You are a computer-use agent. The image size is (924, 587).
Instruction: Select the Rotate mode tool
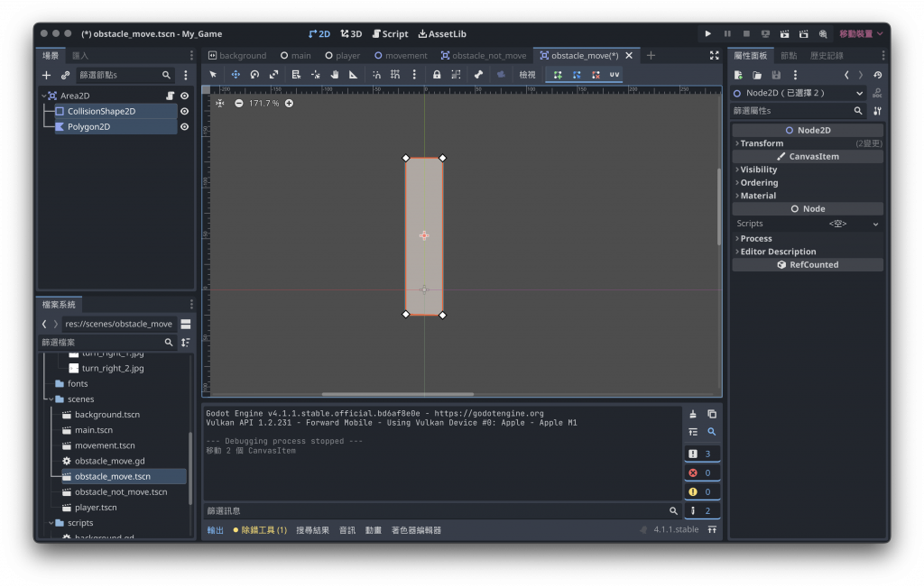(254, 75)
